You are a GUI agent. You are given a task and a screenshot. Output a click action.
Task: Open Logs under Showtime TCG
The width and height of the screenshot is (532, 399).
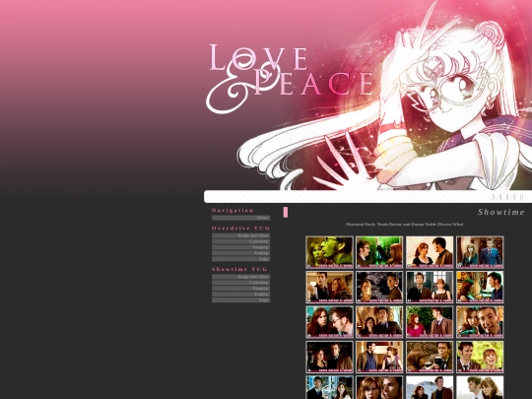[x=241, y=299]
